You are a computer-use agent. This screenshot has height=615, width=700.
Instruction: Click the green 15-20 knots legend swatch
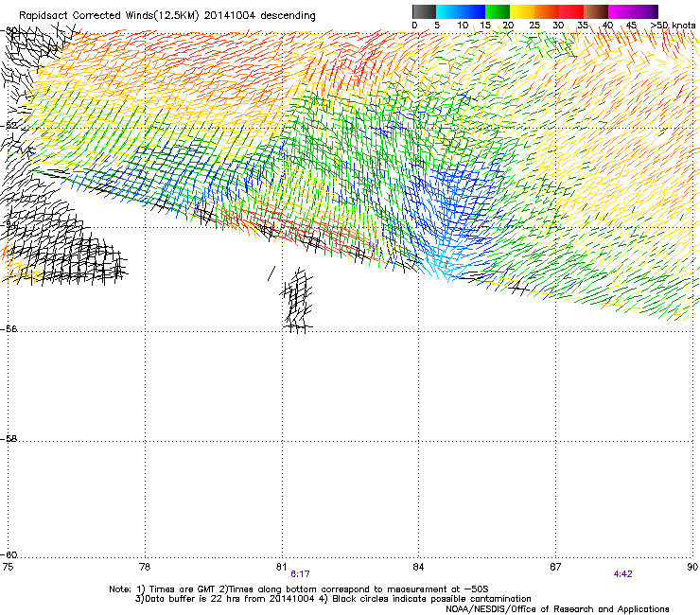tap(498, 11)
